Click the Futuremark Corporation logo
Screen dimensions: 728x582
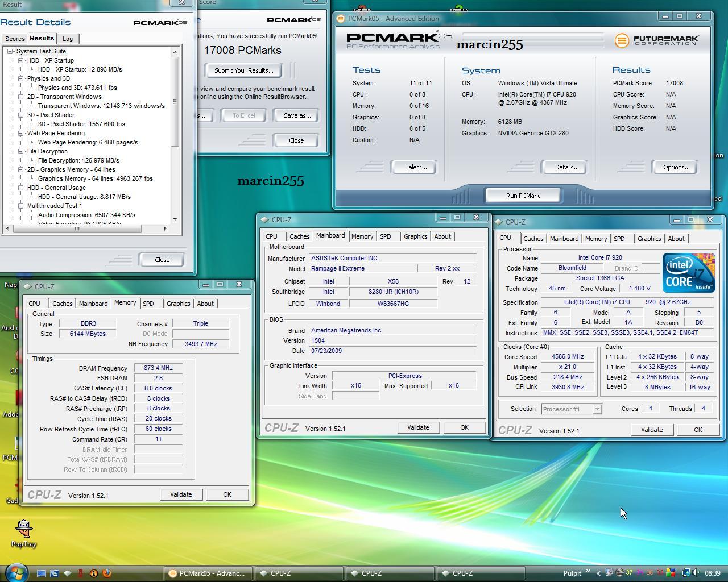point(657,40)
